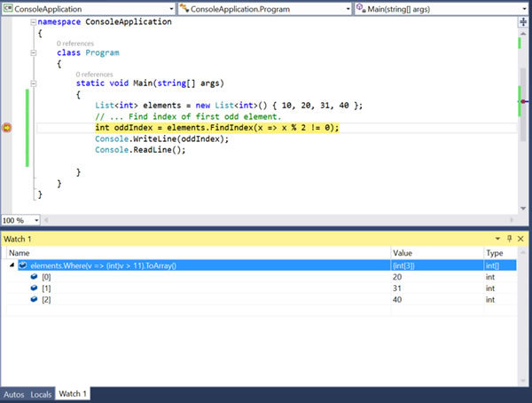
Task: Collapse the class Program block
Action: (x=34, y=53)
